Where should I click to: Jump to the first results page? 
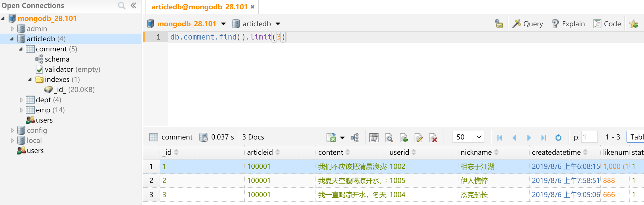499,138
